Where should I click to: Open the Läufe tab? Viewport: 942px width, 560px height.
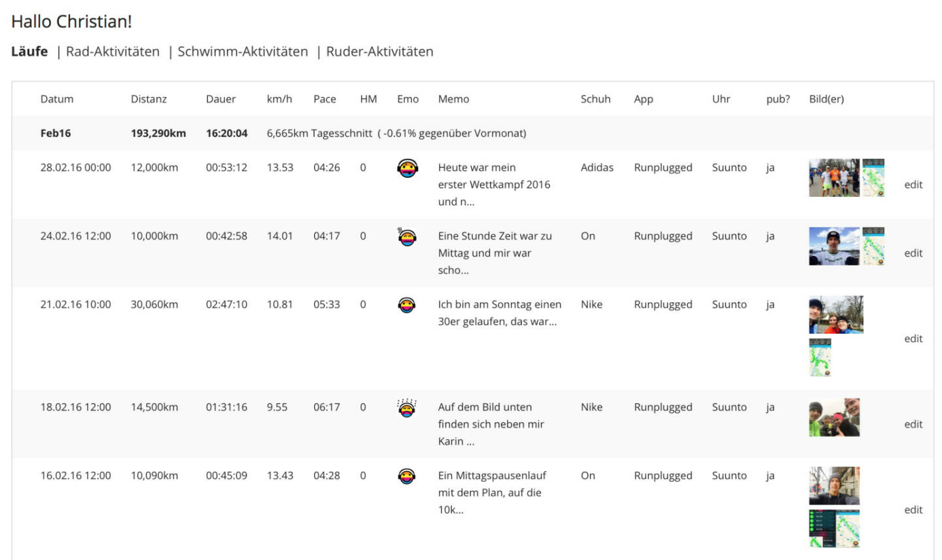tap(29, 52)
